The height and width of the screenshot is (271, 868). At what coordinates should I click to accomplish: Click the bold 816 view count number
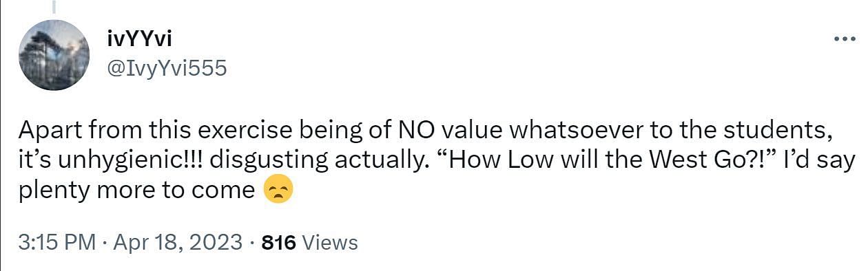[279, 242]
